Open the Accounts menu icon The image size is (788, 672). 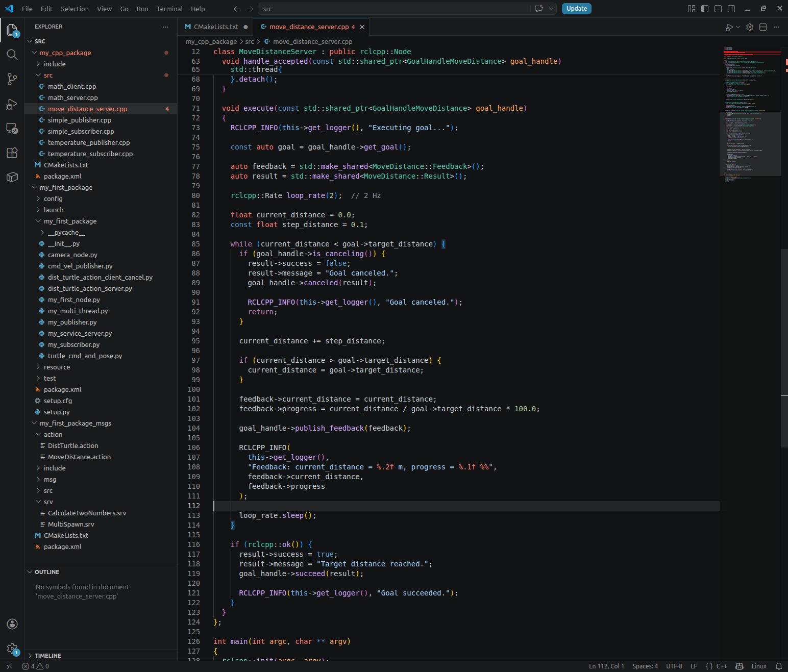click(x=12, y=624)
